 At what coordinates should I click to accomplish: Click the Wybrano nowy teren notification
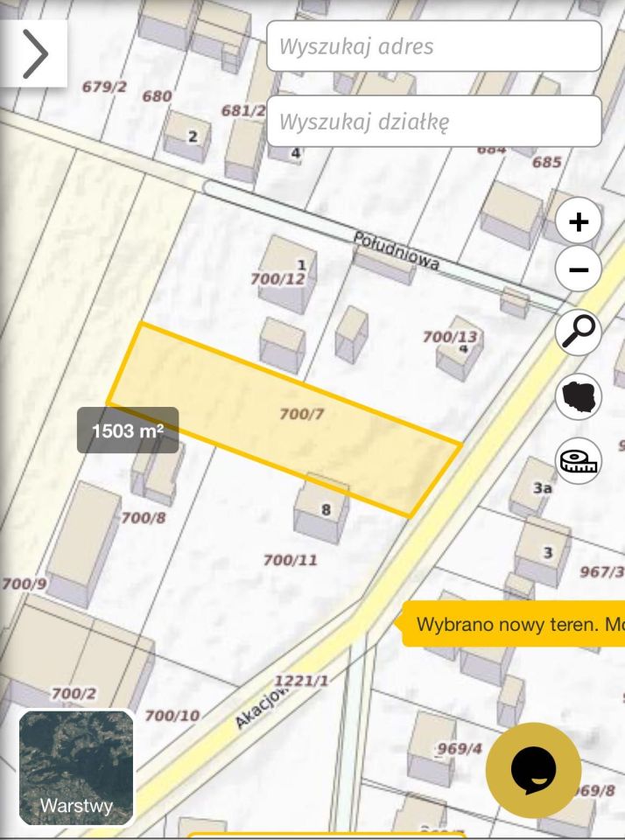pos(514,624)
